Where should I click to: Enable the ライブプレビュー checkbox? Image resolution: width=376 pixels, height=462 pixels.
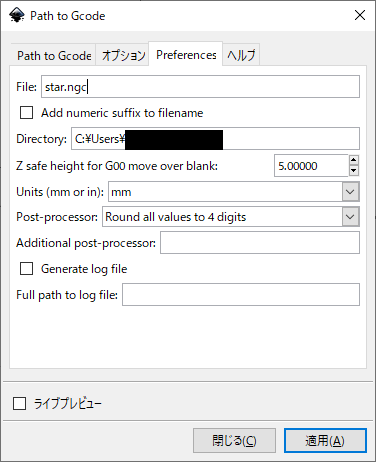[x=19, y=404]
